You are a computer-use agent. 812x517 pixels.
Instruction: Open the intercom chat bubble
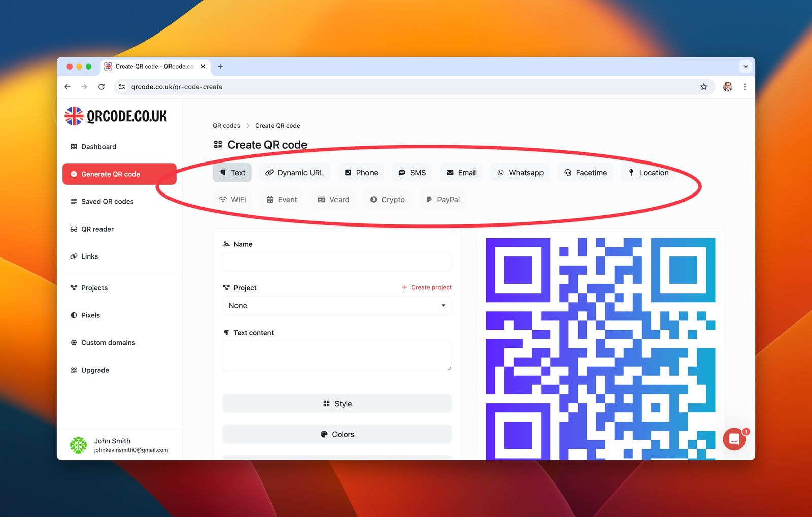(x=734, y=439)
